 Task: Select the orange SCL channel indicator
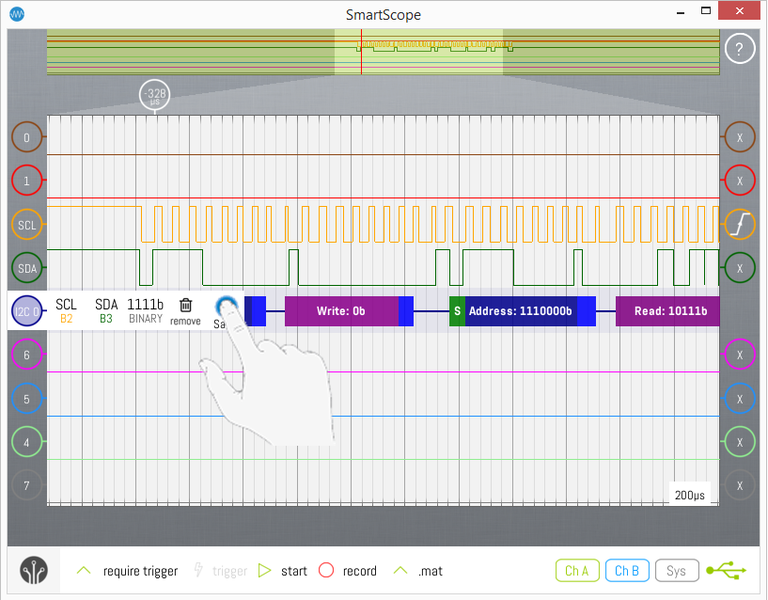tap(27, 224)
